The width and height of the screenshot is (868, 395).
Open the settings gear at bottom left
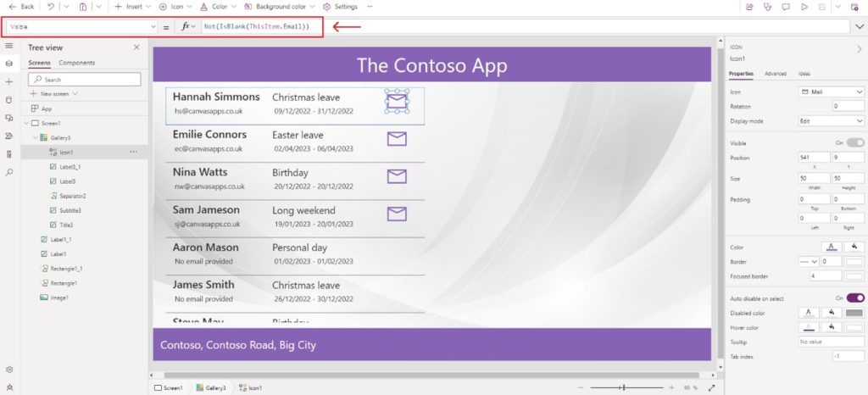tap(8, 370)
